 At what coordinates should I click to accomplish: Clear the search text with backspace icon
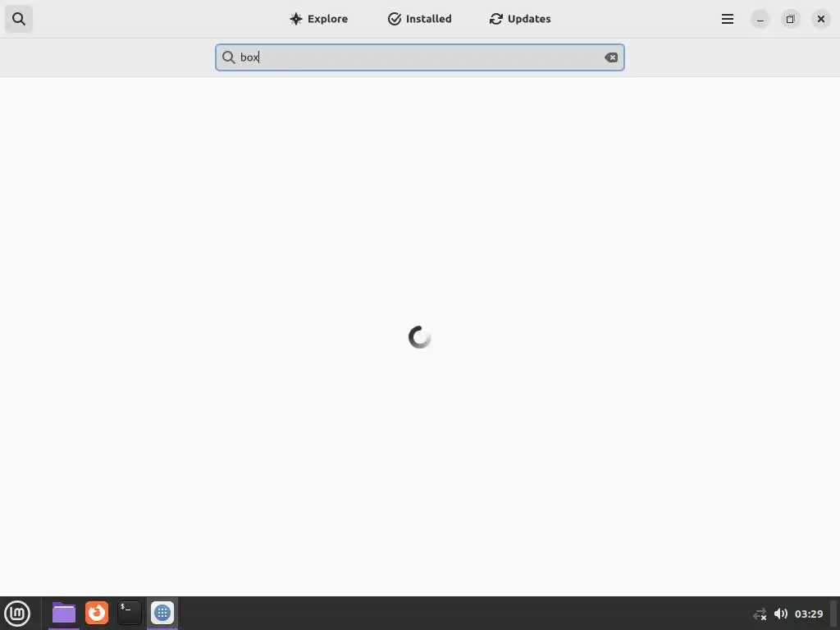pyautogui.click(x=611, y=57)
